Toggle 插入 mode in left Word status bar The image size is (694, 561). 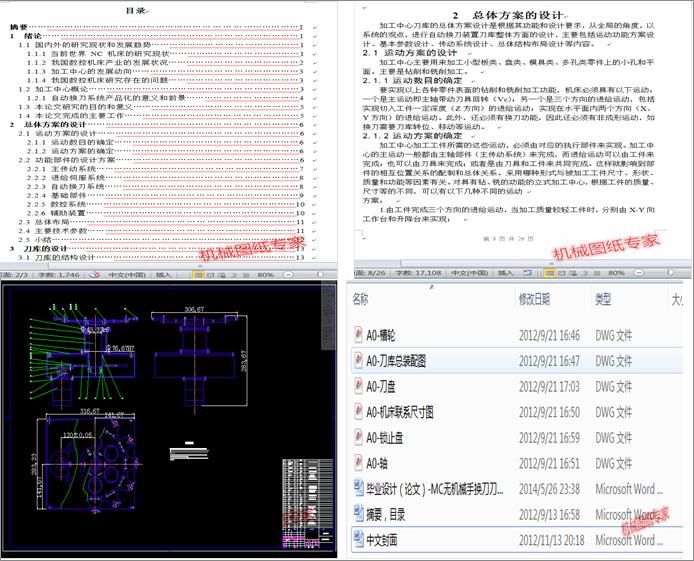click(164, 274)
